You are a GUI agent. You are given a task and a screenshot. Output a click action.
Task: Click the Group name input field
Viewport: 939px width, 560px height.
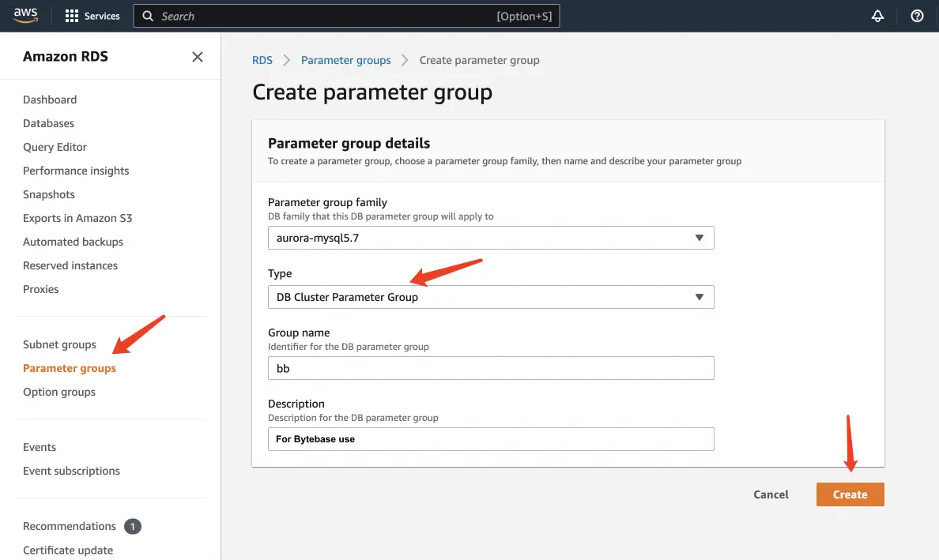491,369
